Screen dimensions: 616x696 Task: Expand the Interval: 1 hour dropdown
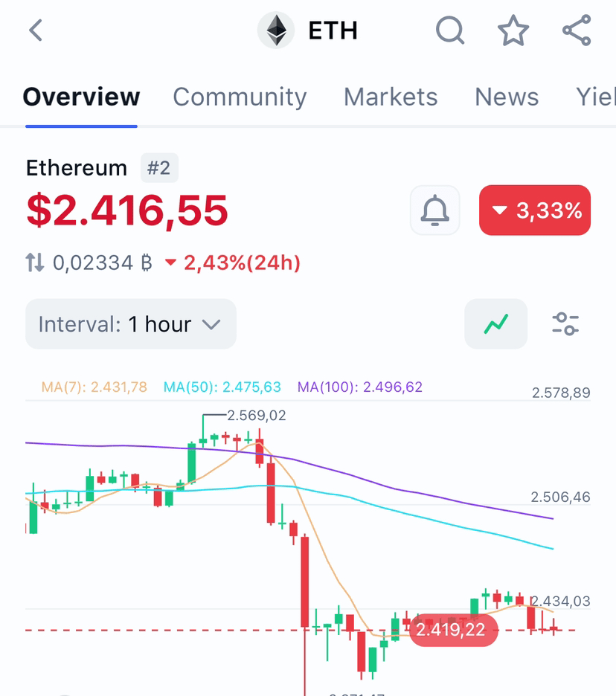point(131,324)
